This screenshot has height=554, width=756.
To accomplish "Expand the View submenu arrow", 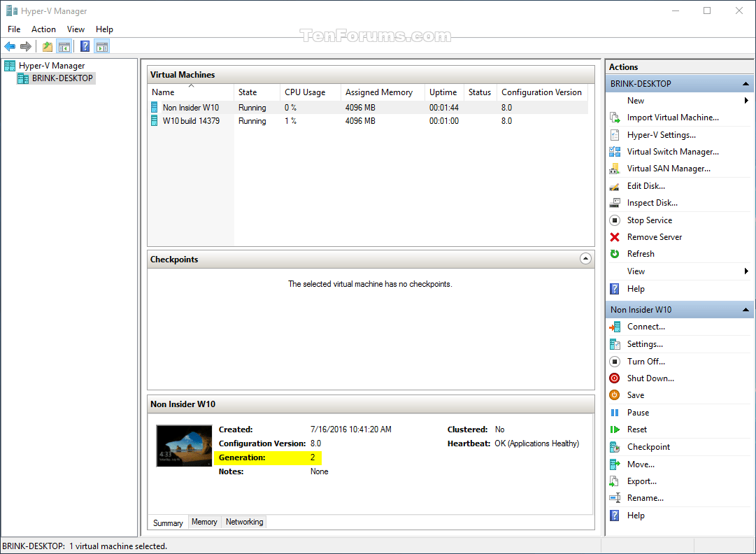I will click(x=747, y=271).
